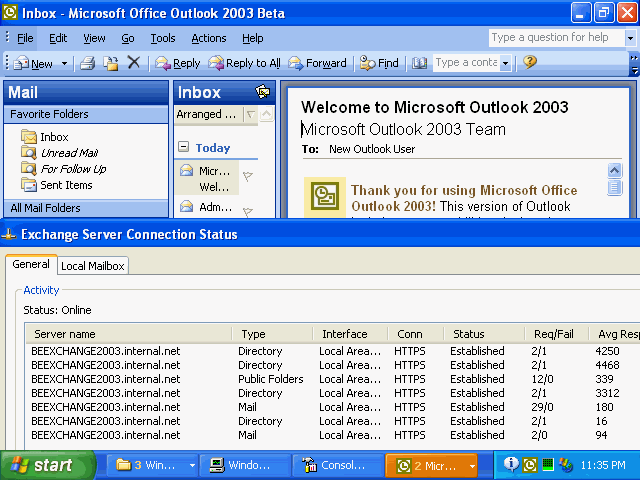Click the Conn column header
The height and width of the screenshot is (480, 640).
[416, 334]
